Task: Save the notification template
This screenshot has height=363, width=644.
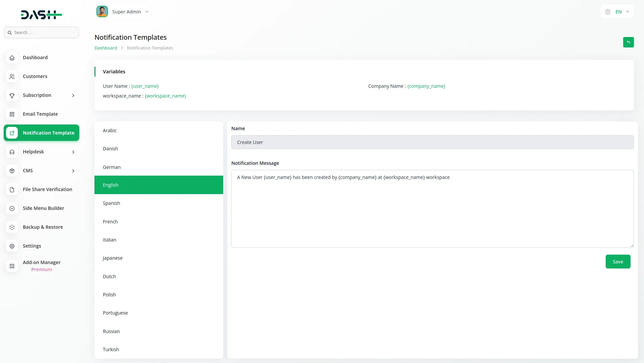Action: (x=618, y=261)
